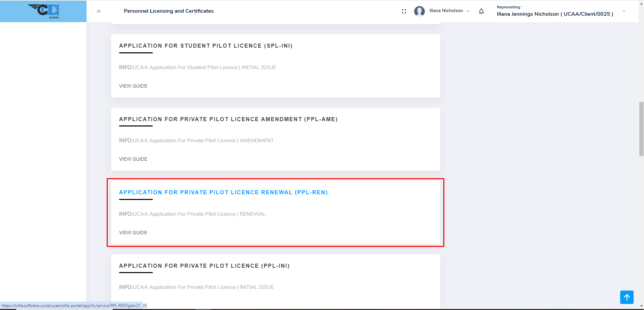Enter fullscreen mode via expand icon
Viewport: 644px width, 310px height.
pos(404,11)
